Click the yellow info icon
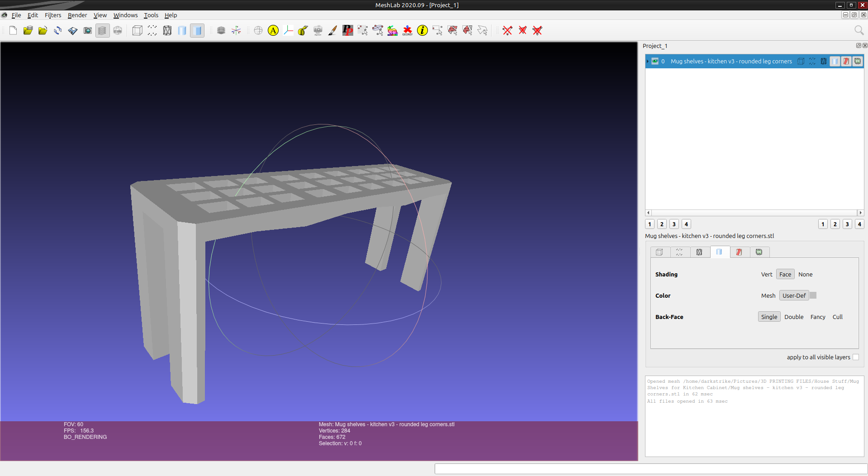This screenshot has width=868, height=476. coord(422,30)
